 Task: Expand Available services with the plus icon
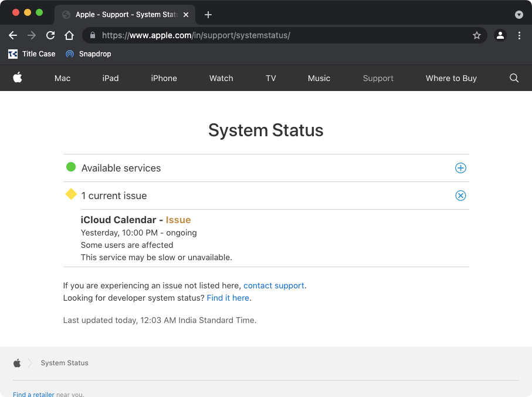pyautogui.click(x=460, y=168)
